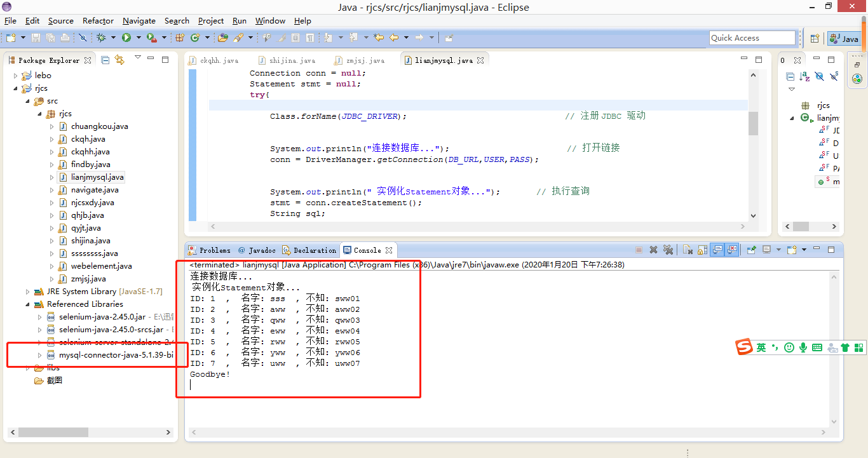This screenshot has height=458, width=868.
Task: Click the Search flashlight toolbar icon
Action: (238, 38)
